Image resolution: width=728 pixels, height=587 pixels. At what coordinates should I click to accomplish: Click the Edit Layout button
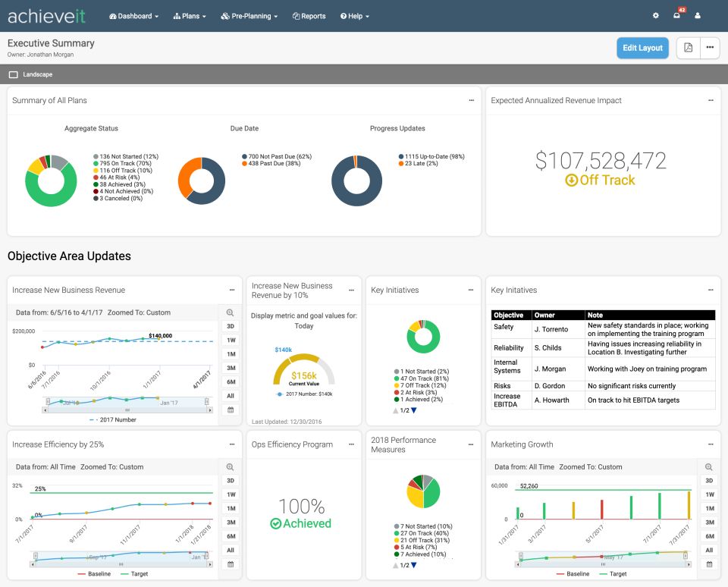click(642, 48)
